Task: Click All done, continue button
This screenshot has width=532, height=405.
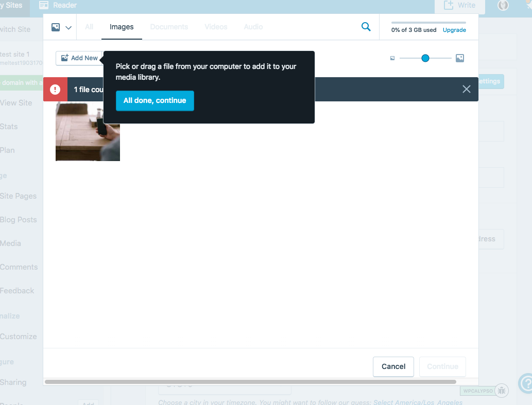Action: [155, 100]
